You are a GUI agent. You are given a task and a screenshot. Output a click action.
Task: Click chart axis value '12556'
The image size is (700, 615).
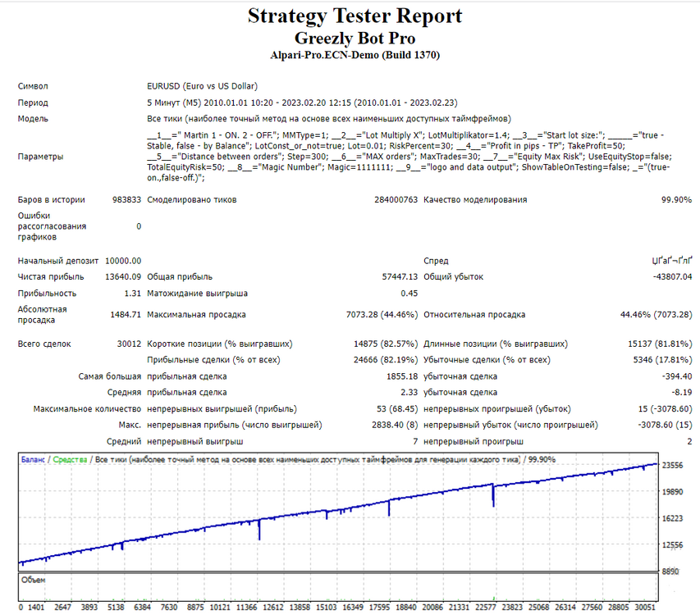click(x=672, y=545)
